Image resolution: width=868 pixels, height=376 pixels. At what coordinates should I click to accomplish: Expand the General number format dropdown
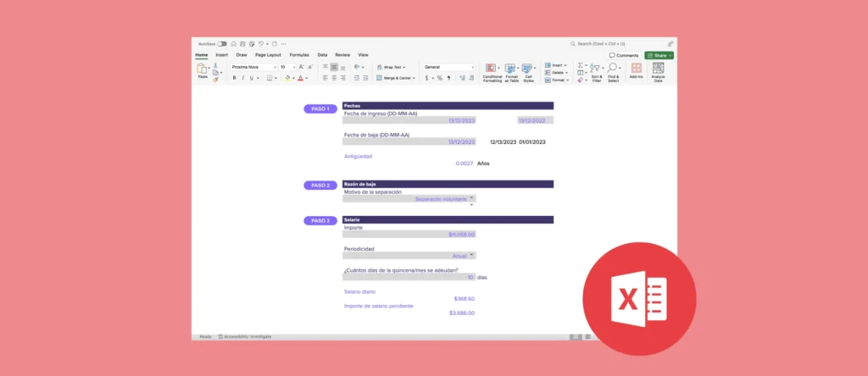coord(472,67)
